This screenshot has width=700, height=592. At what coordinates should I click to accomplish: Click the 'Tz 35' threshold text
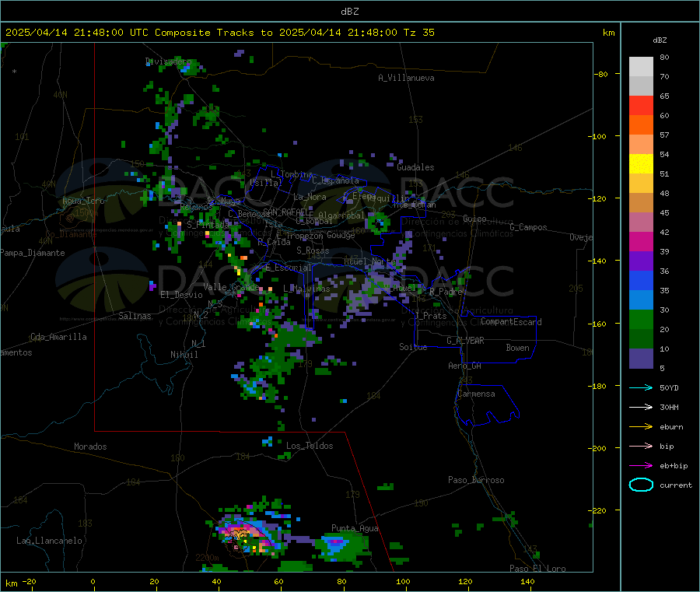tap(418, 33)
